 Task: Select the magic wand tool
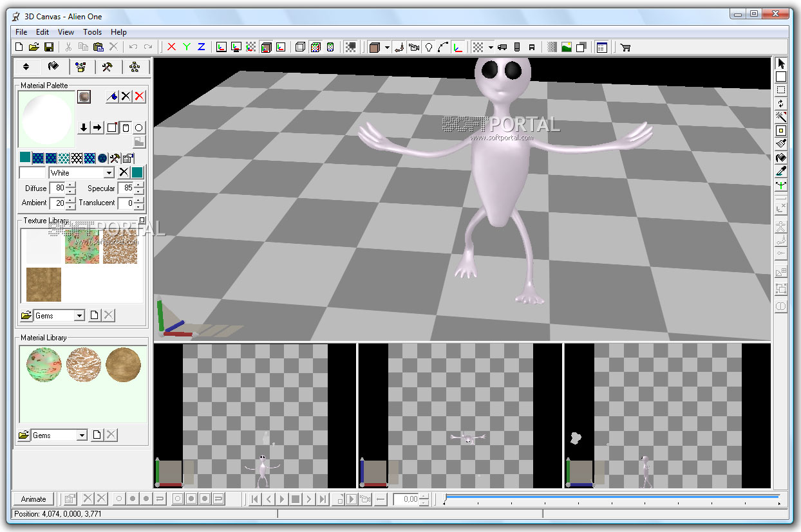point(781,117)
